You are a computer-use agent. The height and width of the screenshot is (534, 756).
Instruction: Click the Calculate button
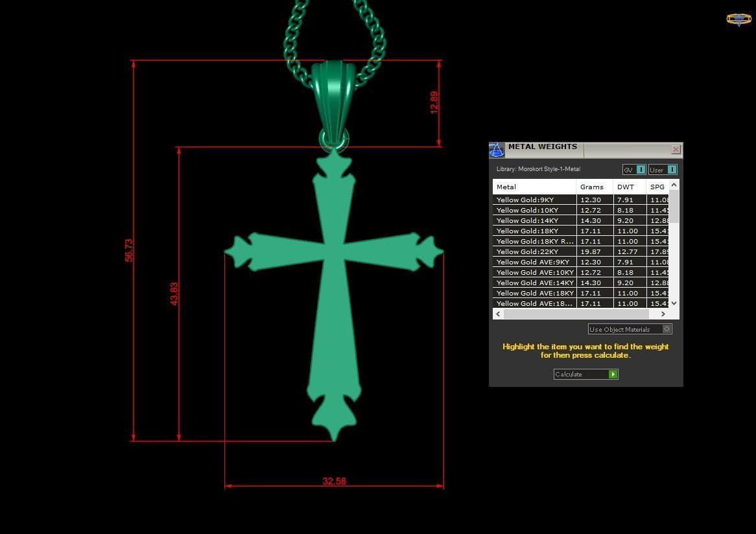[x=586, y=375]
